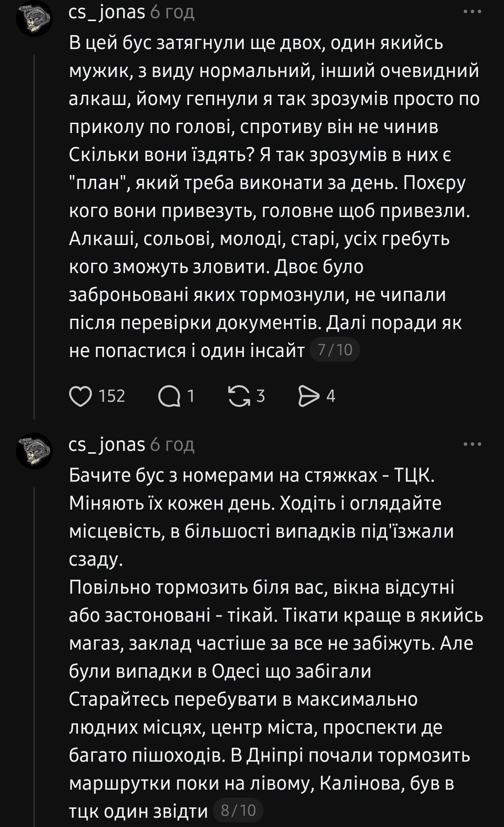The height and width of the screenshot is (827, 504).
Task: Open cs_jonas avatar on the 8/10 post
Action: [34, 451]
